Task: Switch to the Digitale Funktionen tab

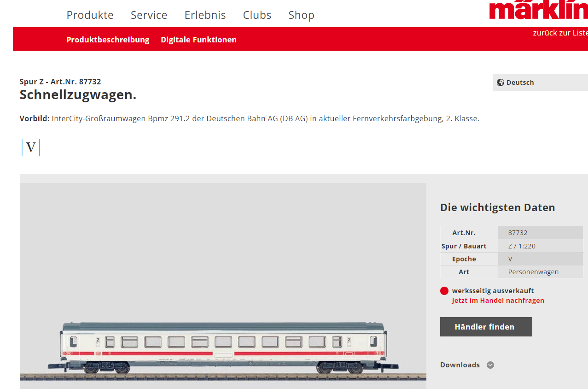Action: click(198, 40)
